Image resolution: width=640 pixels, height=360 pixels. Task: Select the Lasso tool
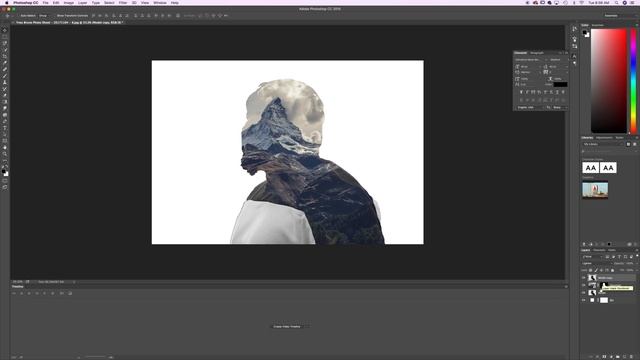pyautogui.click(x=5, y=42)
